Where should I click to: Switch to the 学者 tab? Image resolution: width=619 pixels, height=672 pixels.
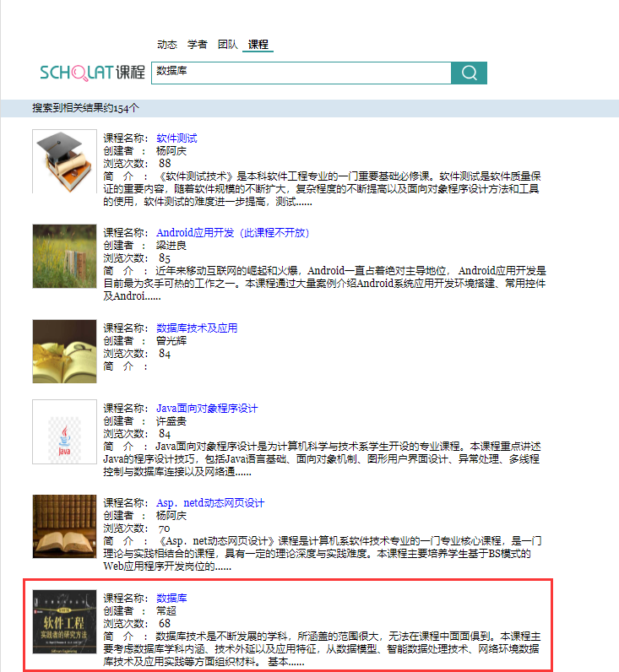(x=197, y=45)
